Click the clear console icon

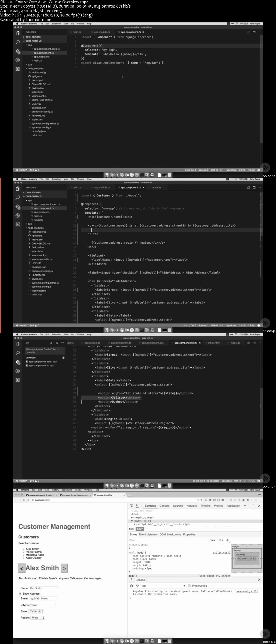[x=131, y=586]
